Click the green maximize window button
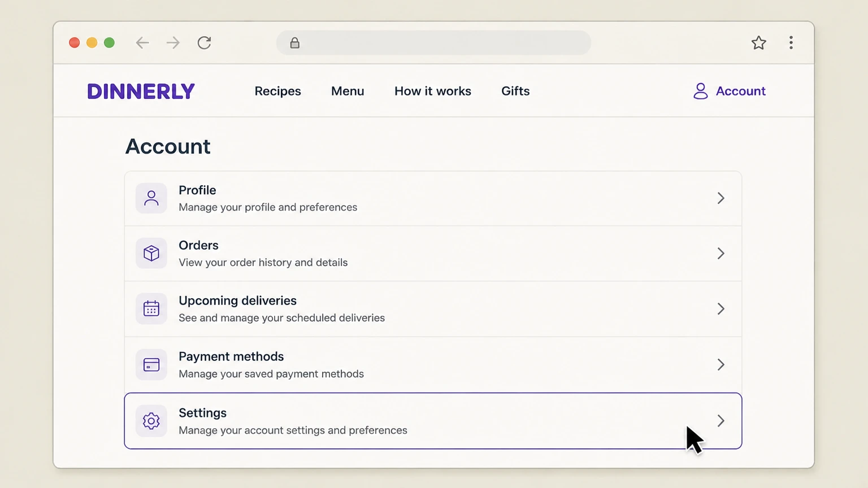The width and height of the screenshot is (868, 488). click(109, 43)
